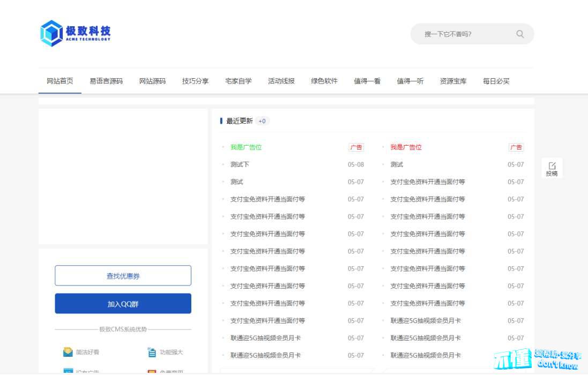
Task: Click the +0 update count badge
Action: [x=262, y=121]
